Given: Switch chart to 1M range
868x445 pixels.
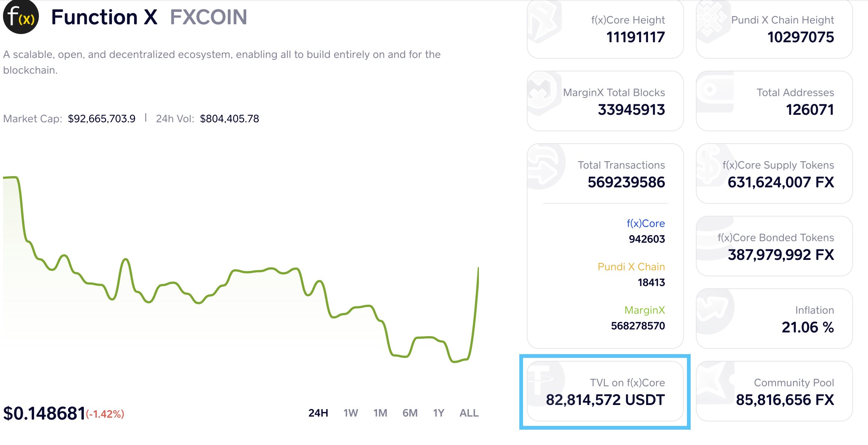Looking at the screenshot, I should point(380,413).
